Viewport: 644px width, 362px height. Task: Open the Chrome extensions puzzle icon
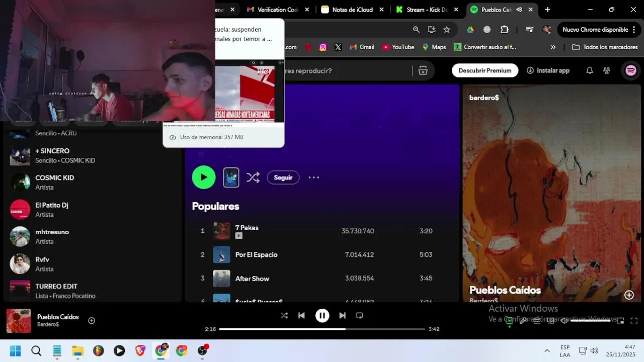coord(504,30)
